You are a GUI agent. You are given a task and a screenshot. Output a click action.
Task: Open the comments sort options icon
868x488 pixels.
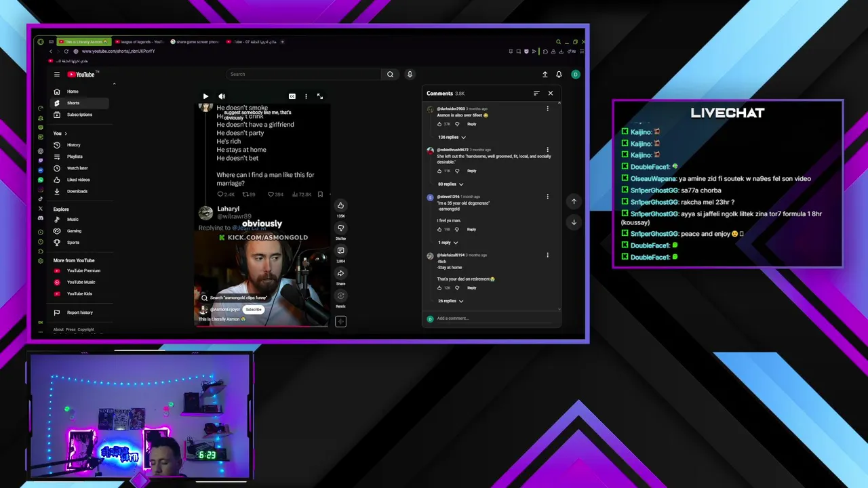536,94
